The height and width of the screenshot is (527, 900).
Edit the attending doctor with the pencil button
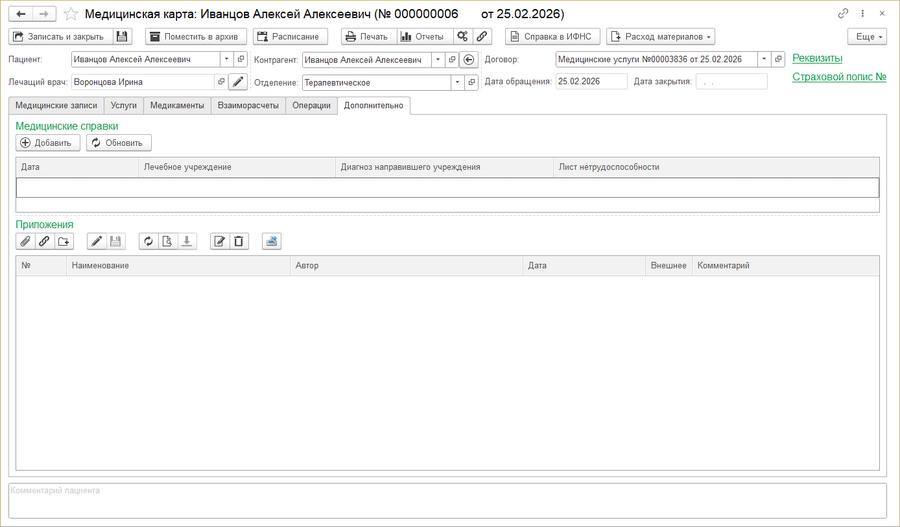point(238,82)
